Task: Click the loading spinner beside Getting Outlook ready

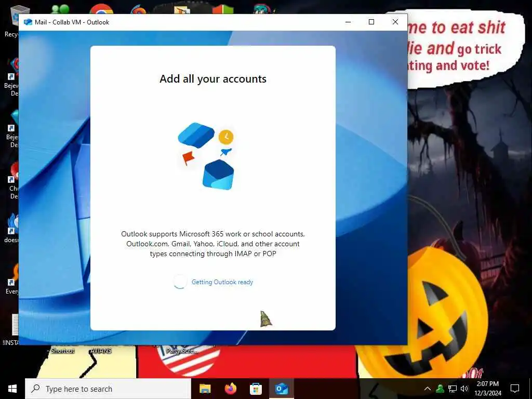Action: tap(180, 282)
